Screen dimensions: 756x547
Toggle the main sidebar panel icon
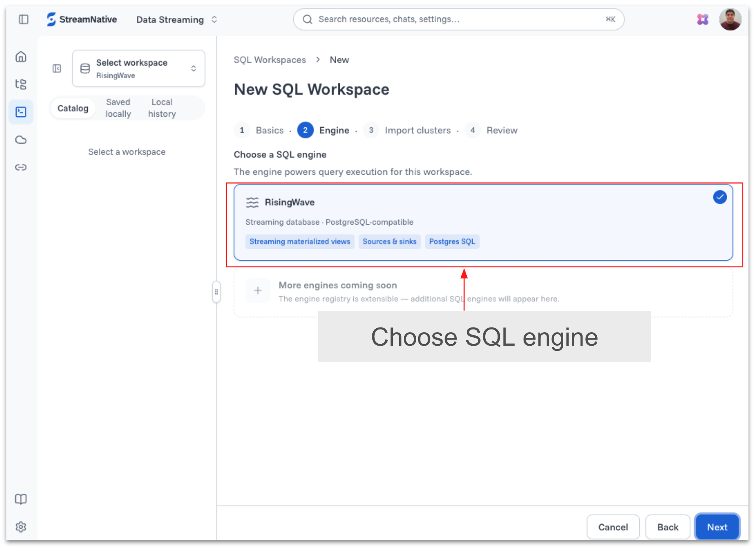(x=24, y=19)
